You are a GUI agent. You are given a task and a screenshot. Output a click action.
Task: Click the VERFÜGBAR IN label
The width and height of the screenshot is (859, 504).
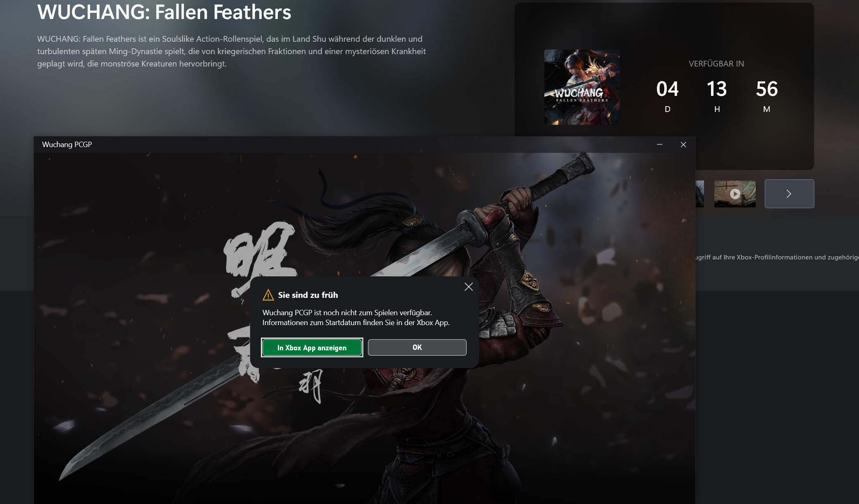coord(716,64)
